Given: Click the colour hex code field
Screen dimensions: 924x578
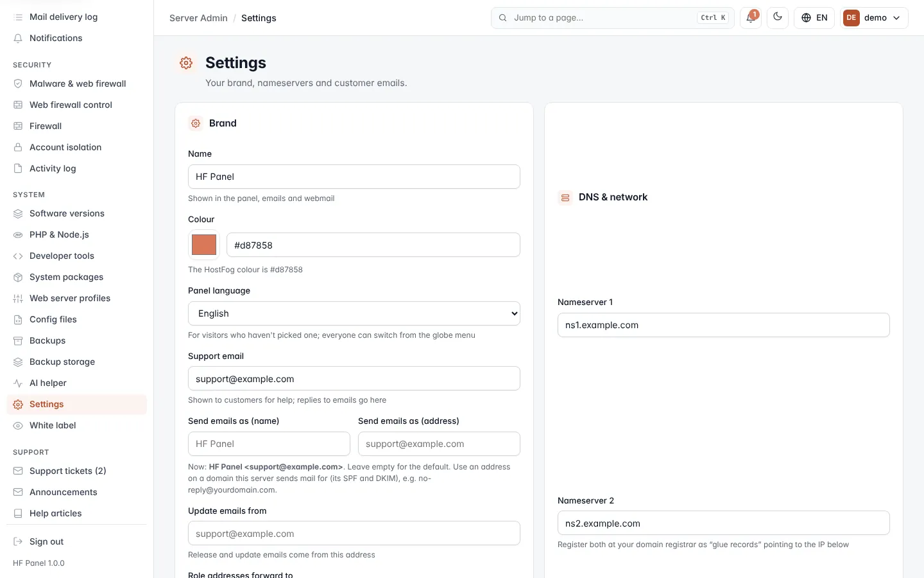Looking at the screenshot, I should point(373,245).
